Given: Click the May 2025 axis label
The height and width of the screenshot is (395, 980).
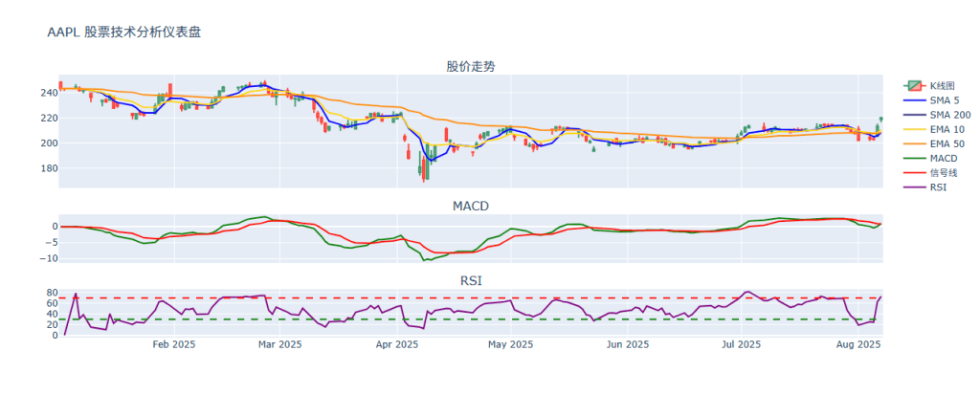Looking at the screenshot, I should (511, 344).
